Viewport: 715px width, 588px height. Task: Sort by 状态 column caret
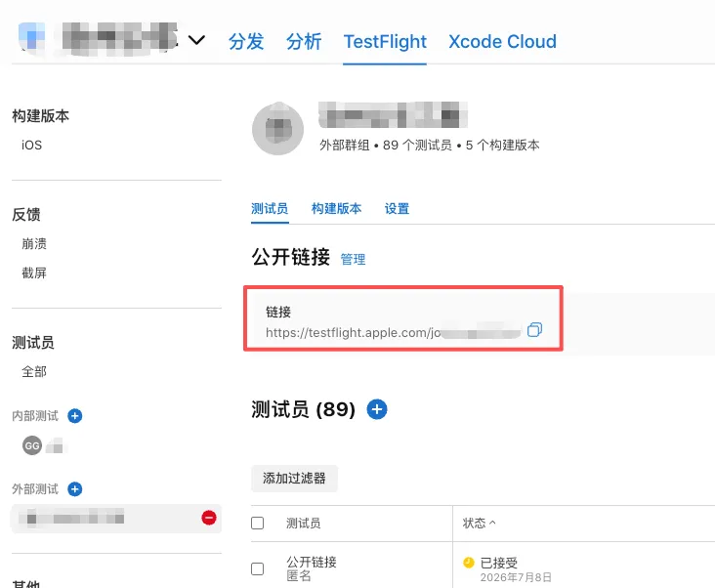[492, 523]
